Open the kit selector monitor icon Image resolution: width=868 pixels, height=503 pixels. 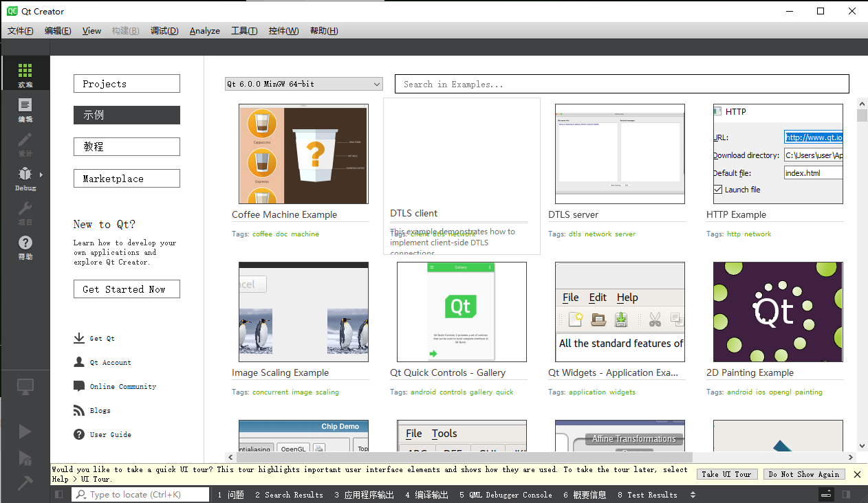coord(25,387)
